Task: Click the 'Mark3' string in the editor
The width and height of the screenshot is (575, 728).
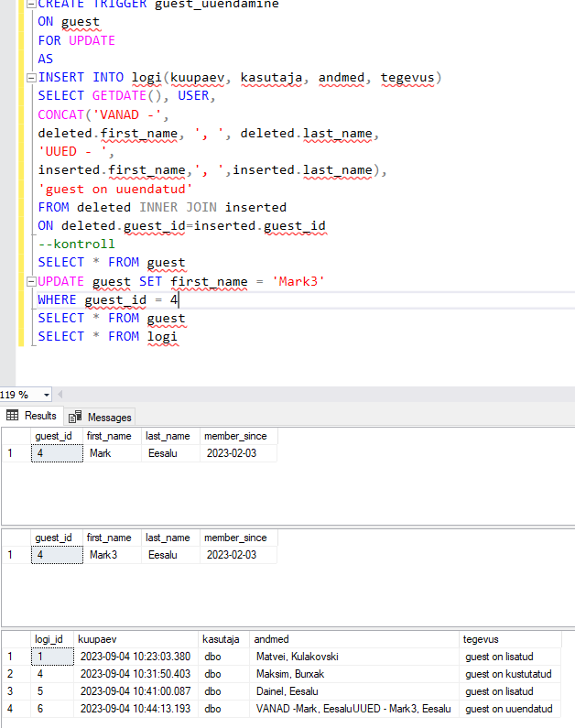Action: coord(298,281)
